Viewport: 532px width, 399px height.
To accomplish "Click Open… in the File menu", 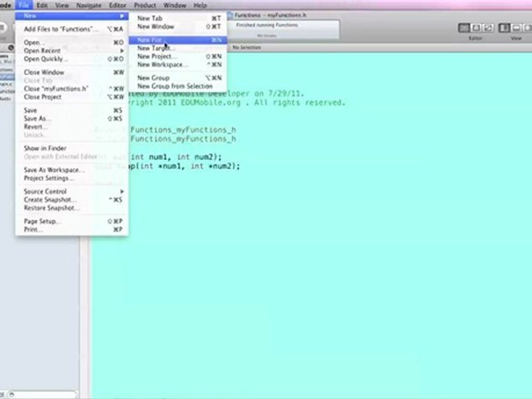I will click(72, 43).
